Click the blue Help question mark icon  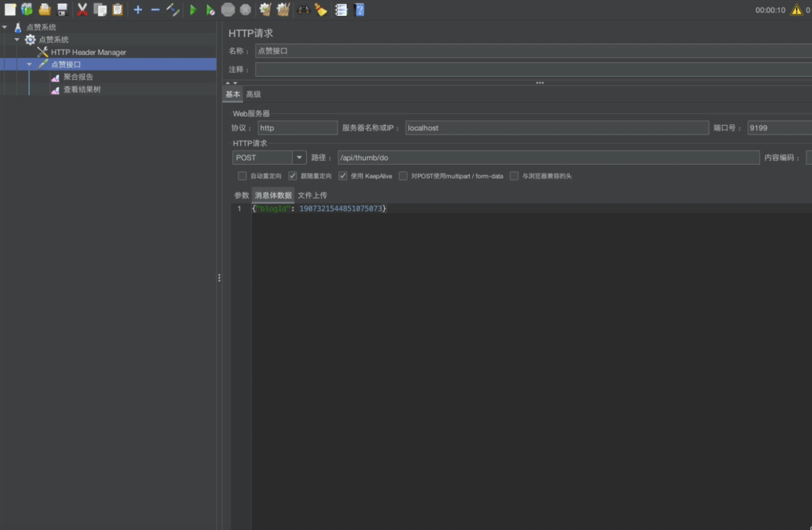(x=359, y=10)
